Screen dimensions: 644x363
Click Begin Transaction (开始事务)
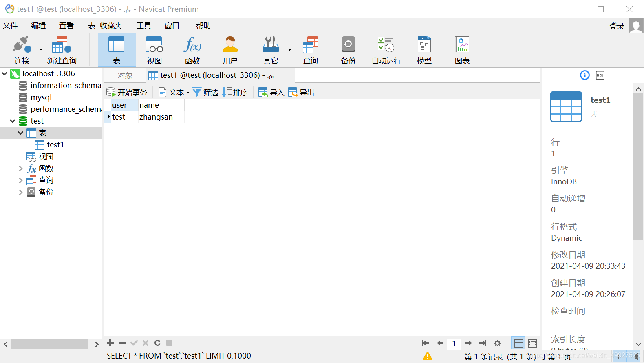127,93
